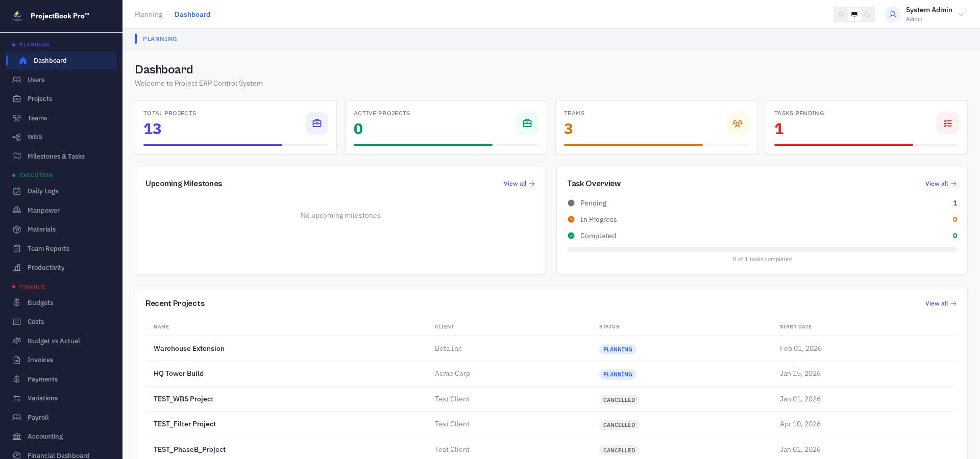Click View all in Task Overview
980x459 pixels.
pyautogui.click(x=941, y=184)
